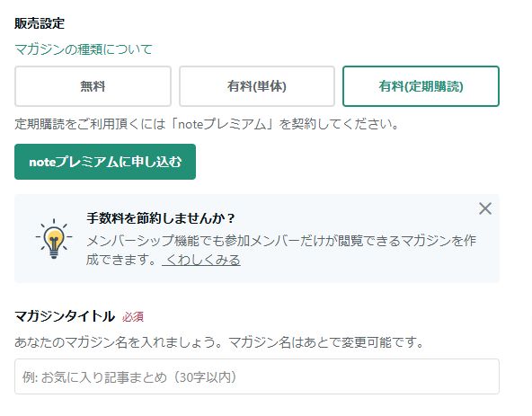
Task: Select the 有料(定期購読) subscription option
Action: tap(421, 86)
